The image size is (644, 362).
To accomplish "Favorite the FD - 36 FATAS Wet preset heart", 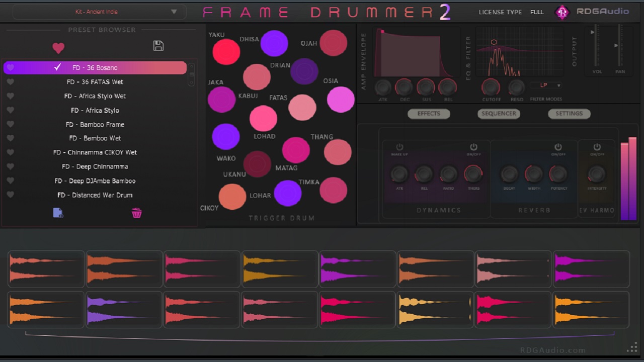I will [10, 81].
